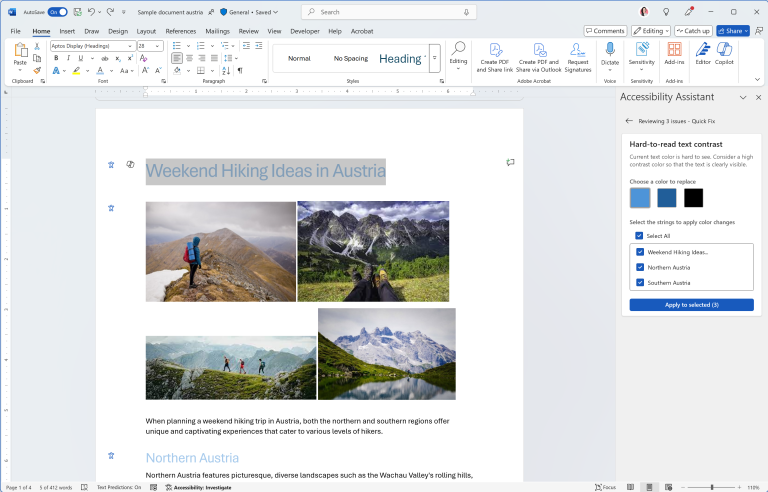Open the font size dropdown
This screenshot has width=768, height=492.
pyautogui.click(x=157, y=46)
